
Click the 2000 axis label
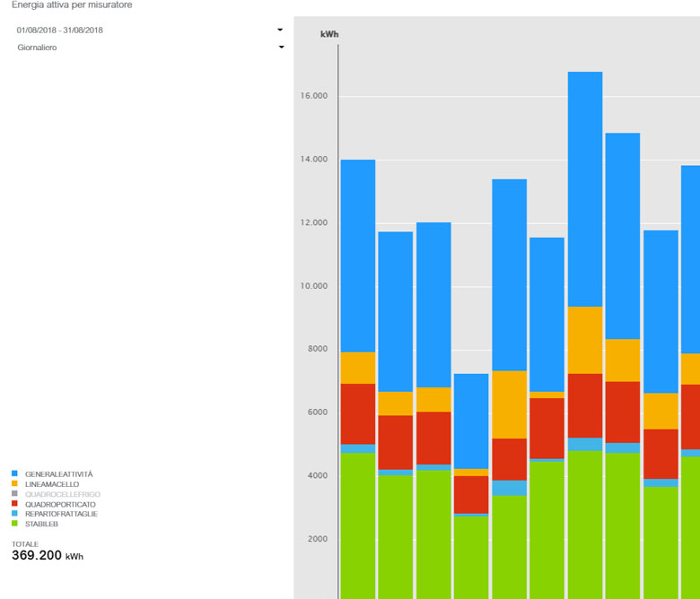point(318,539)
